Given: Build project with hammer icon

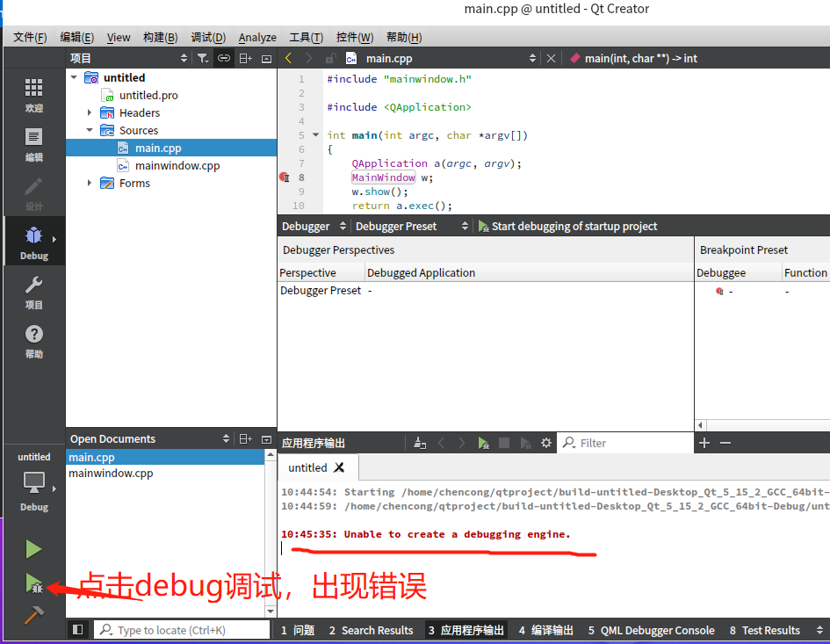Looking at the screenshot, I should click(34, 615).
